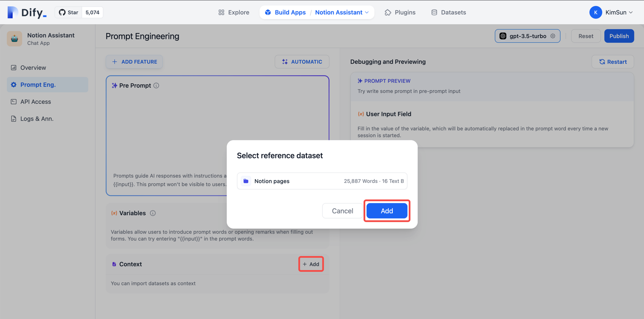Screen dimensions: 644x319
Task: Open the Explore section
Action: click(234, 13)
